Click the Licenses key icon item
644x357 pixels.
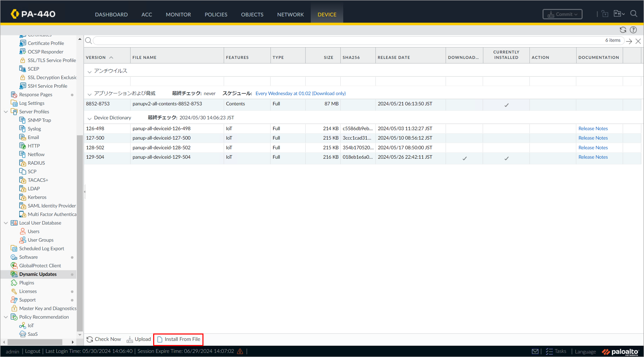tap(28, 291)
